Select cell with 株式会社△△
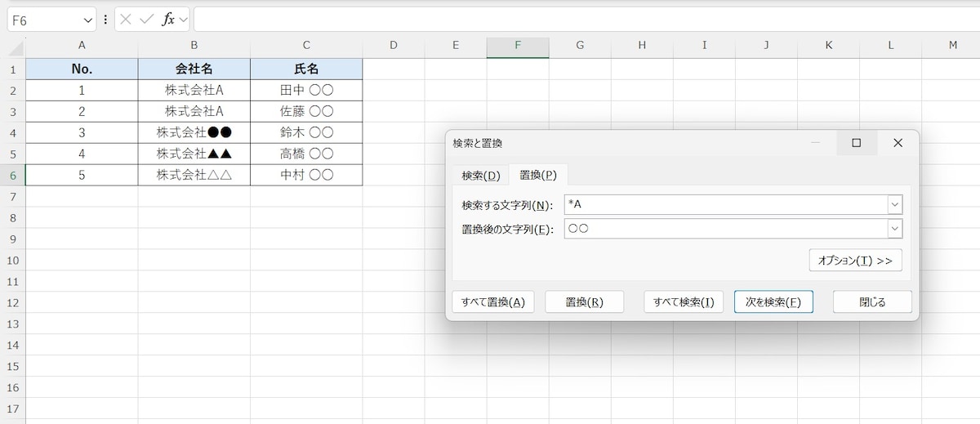The width and height of the screenshot is (980, 424). click(x=194, y=175)
